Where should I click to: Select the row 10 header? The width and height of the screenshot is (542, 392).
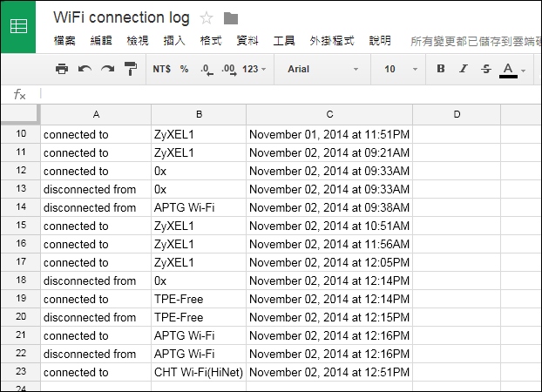point(21,134)
